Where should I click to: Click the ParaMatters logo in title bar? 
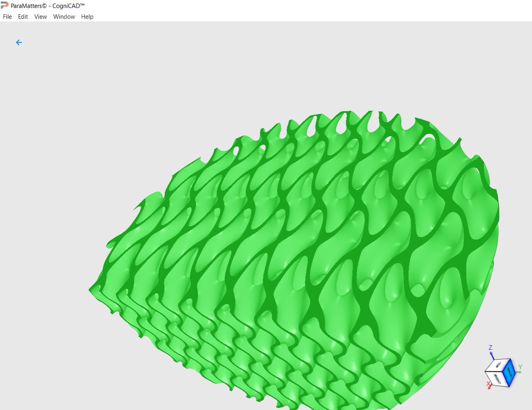5,5
